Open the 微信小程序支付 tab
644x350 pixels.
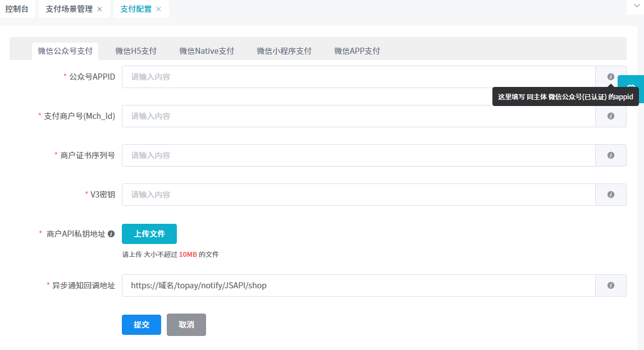[x=284, y=51]
